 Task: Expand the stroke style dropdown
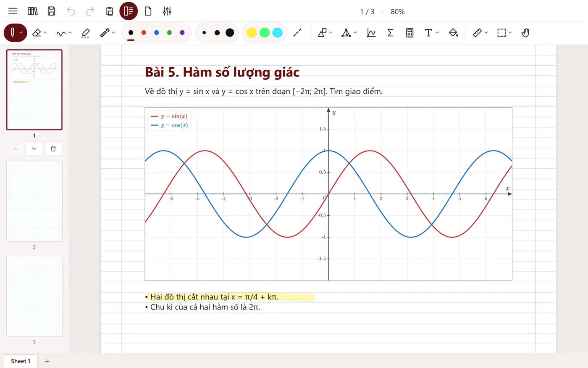(70, 33)
